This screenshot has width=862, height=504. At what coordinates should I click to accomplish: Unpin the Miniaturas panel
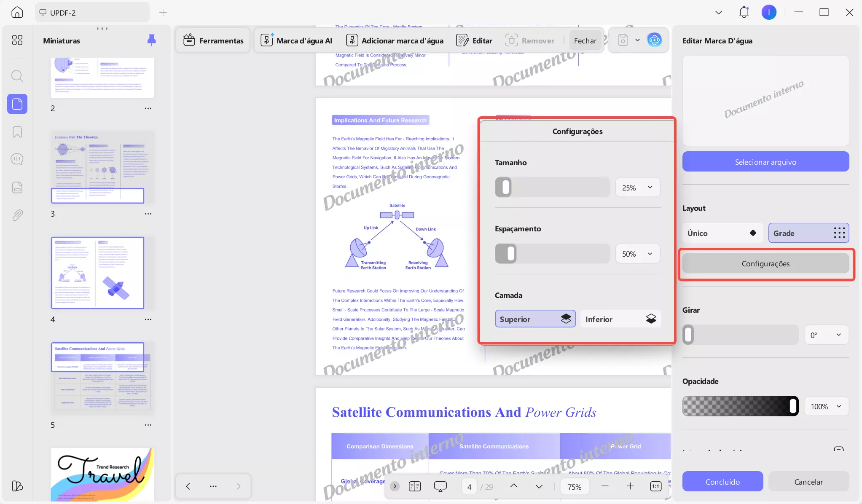(151, 40)
